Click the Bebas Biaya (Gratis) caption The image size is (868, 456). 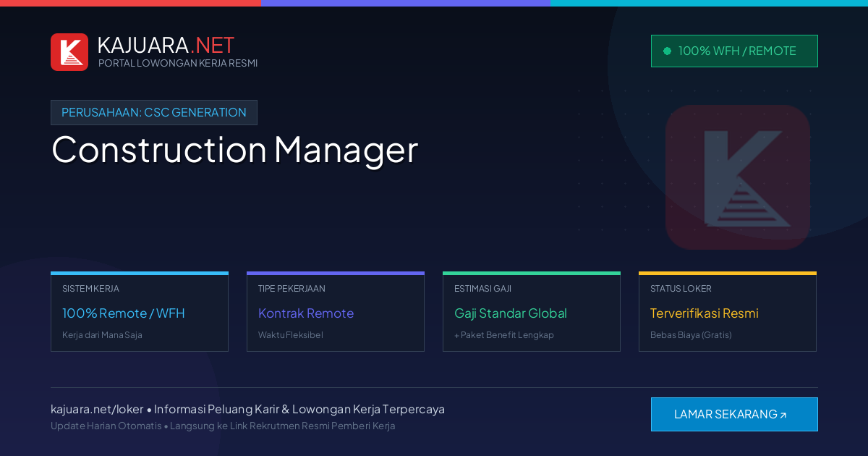(691, 335)
